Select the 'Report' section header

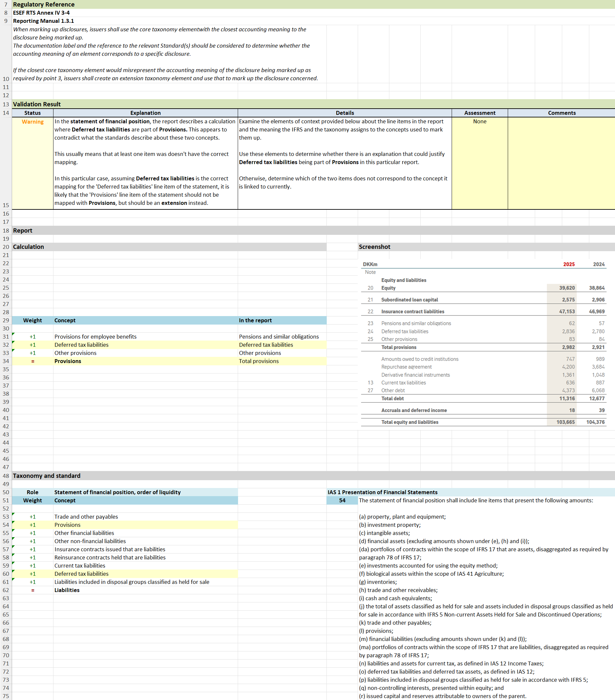(313, 231)
